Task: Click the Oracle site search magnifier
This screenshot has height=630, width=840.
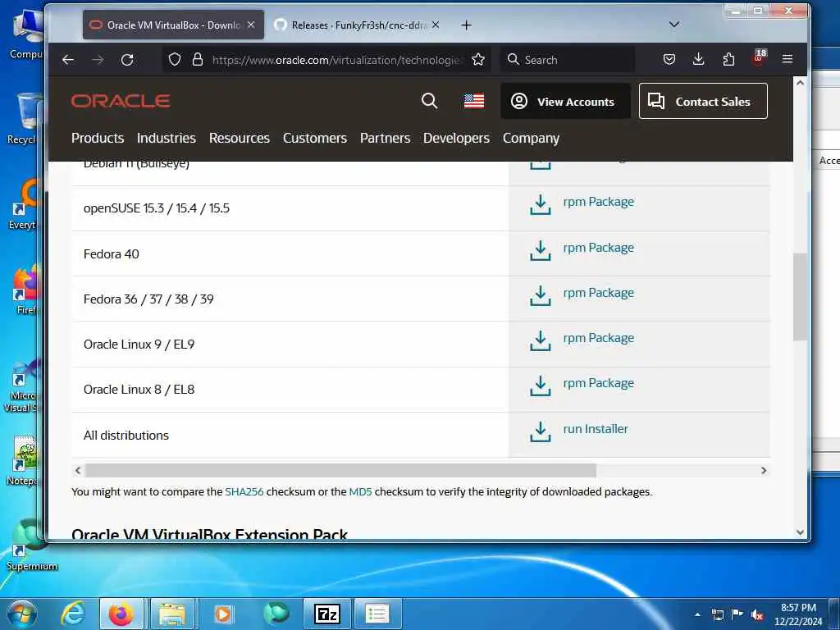Action: 429,101
